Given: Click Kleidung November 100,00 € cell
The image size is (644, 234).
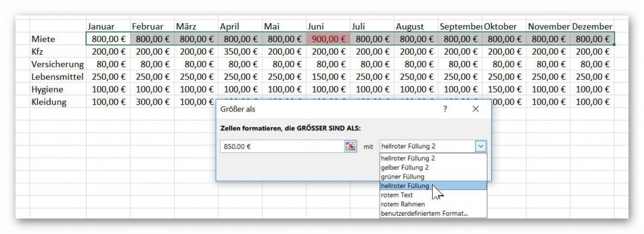Looking at the screenshot, I should [548, 103].
